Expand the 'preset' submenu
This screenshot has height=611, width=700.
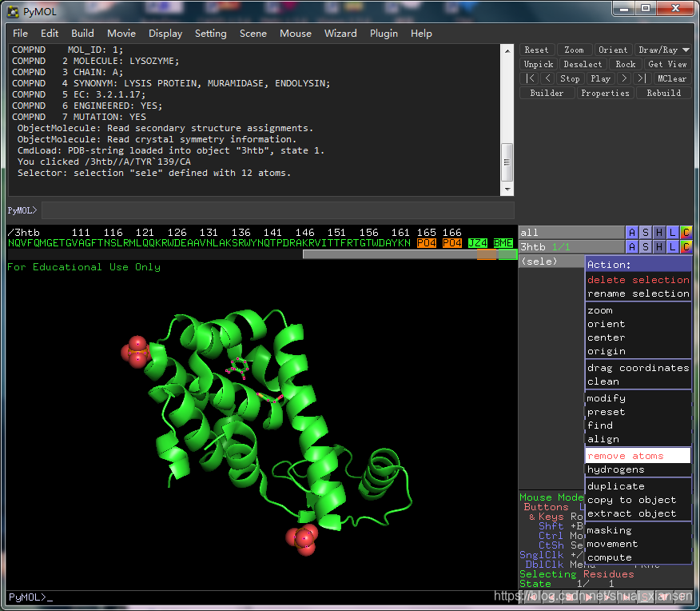click(638, 412)
